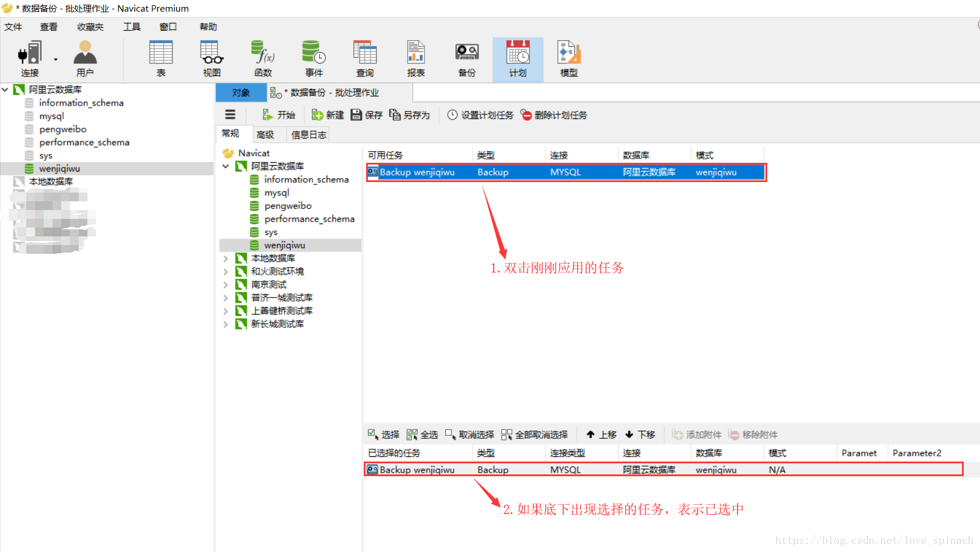Click 开始 to start the batch job
Viewport: 980px width, 552px height.
(279, 115)
